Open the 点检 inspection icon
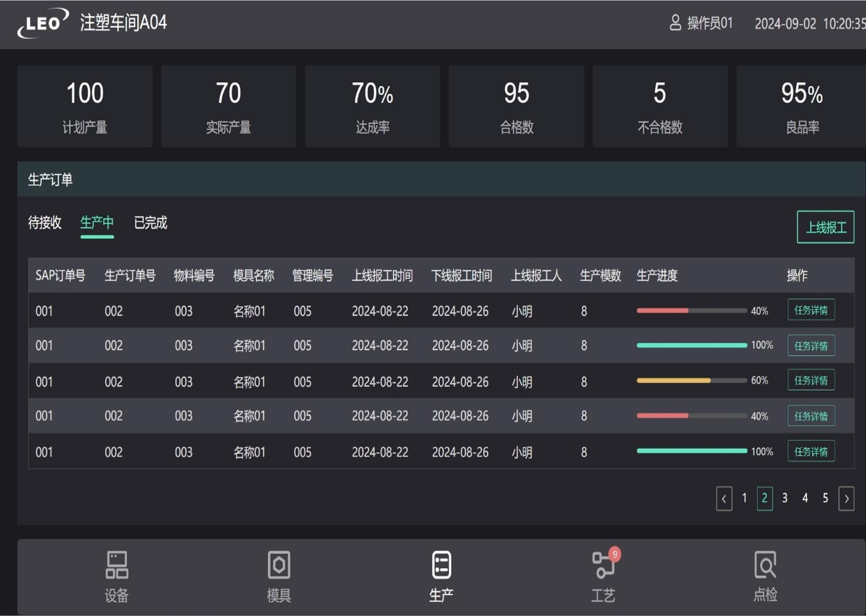The height and width of the screenshot is (616, 866). 765,565
